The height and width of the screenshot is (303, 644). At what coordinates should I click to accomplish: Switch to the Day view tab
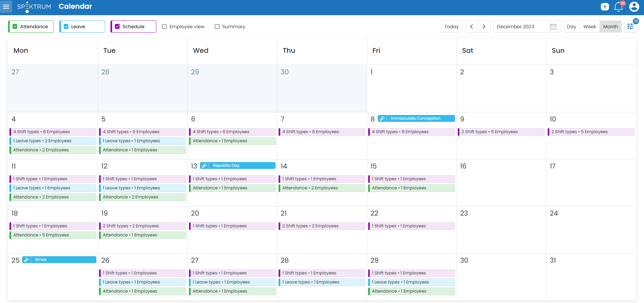[571, 26]
